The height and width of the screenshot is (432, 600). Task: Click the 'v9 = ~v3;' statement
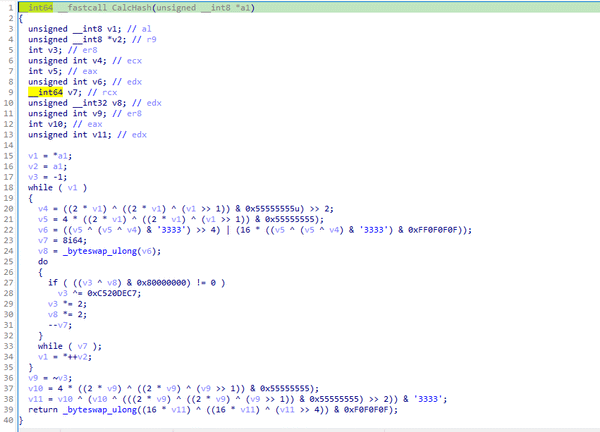tap(50, 378)
